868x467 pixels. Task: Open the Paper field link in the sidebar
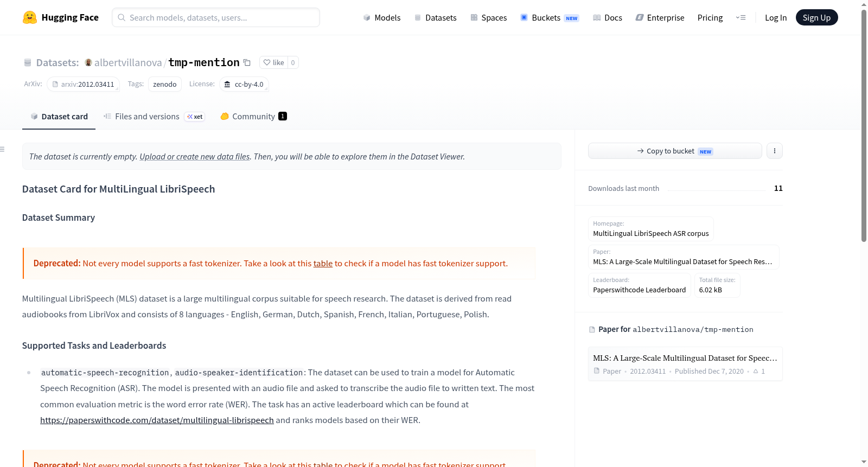[684, 257]
